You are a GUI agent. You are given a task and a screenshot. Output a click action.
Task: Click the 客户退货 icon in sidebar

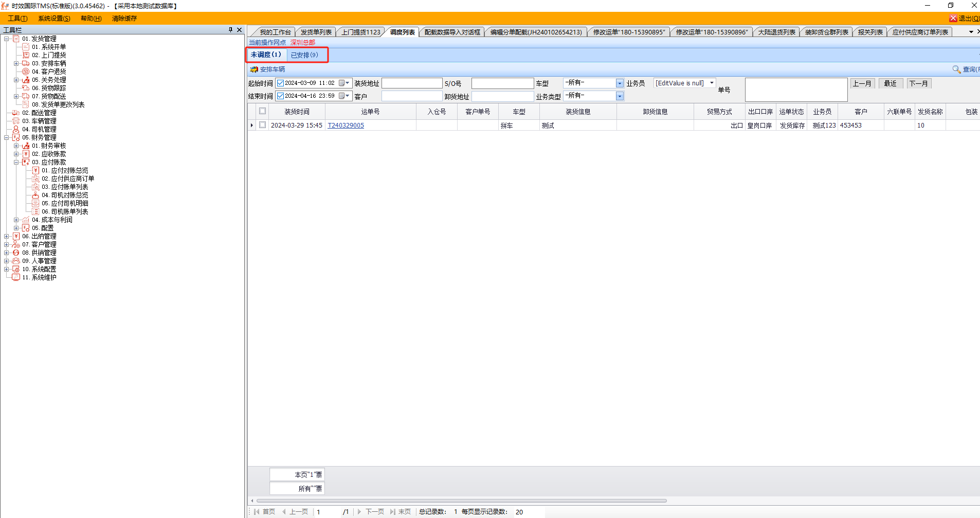[26, 72]
